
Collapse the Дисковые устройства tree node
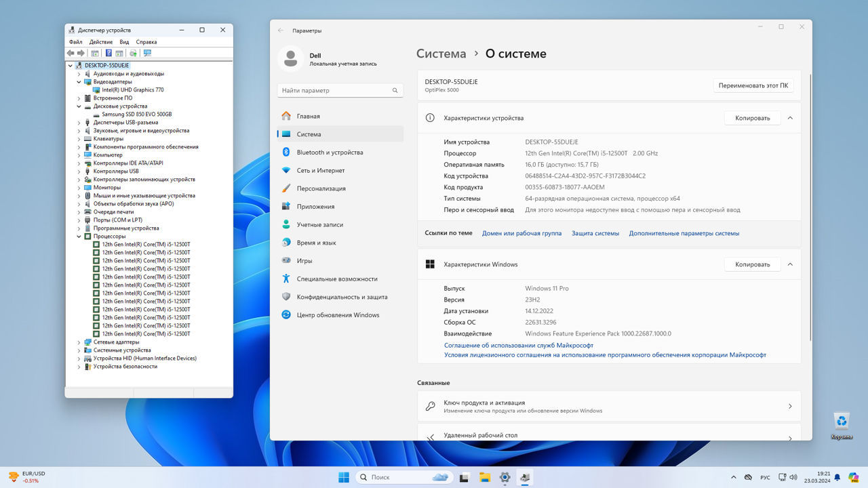tap(79, 106)
